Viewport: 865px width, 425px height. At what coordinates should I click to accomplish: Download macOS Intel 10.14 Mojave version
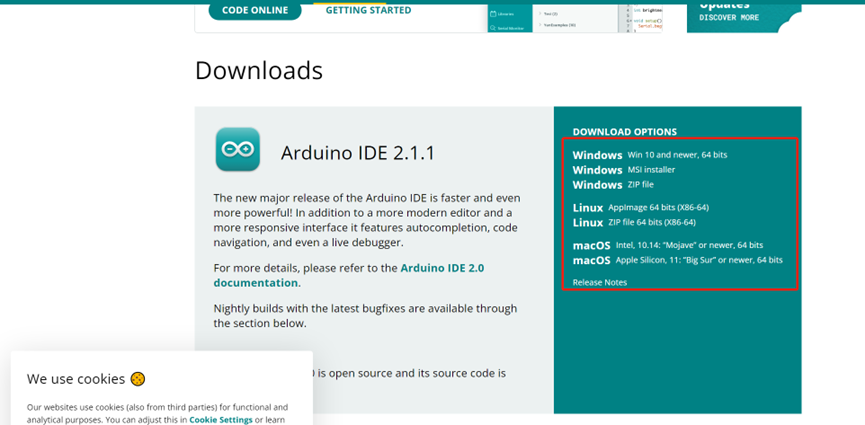(x=668, y=246)
